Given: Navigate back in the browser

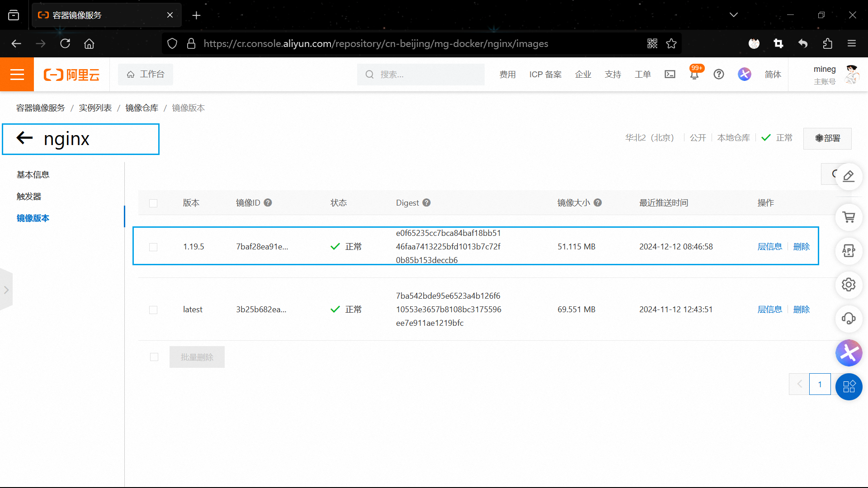Looking at the screenshot, I should 16,43.
